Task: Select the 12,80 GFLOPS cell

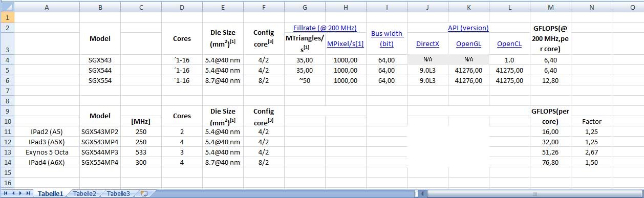Action: [550, 80]
